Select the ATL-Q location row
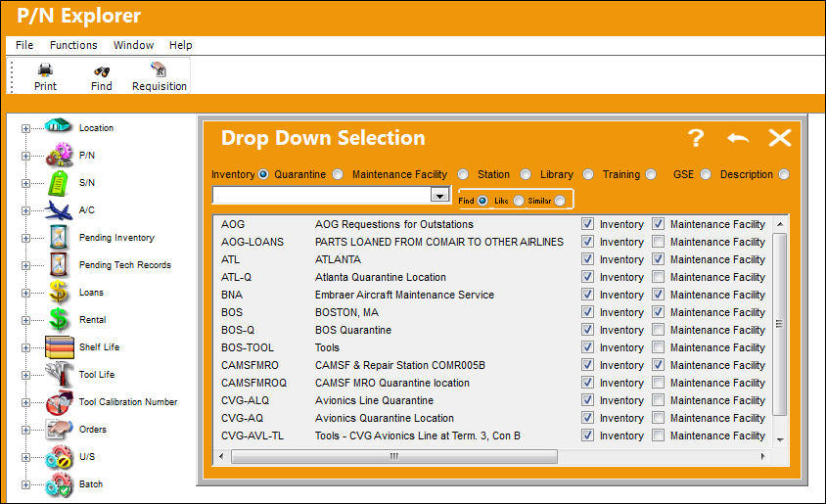 pos(492,277)
